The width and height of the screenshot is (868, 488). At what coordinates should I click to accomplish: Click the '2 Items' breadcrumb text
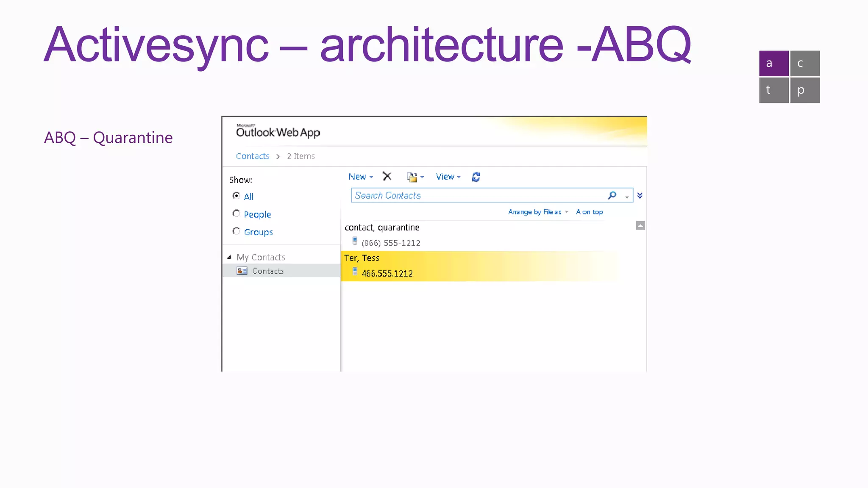[x=301, y=156]
